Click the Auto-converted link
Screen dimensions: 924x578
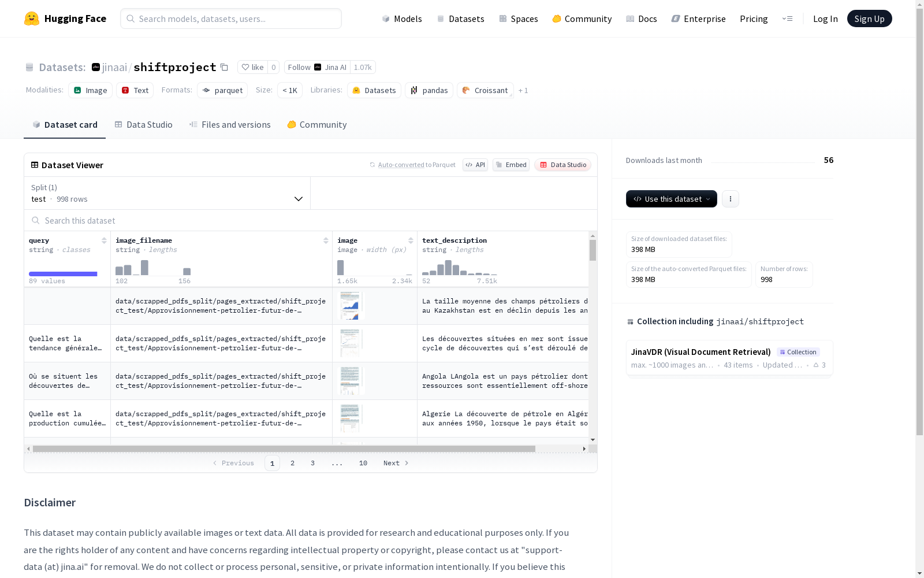(x=401, y=165)
